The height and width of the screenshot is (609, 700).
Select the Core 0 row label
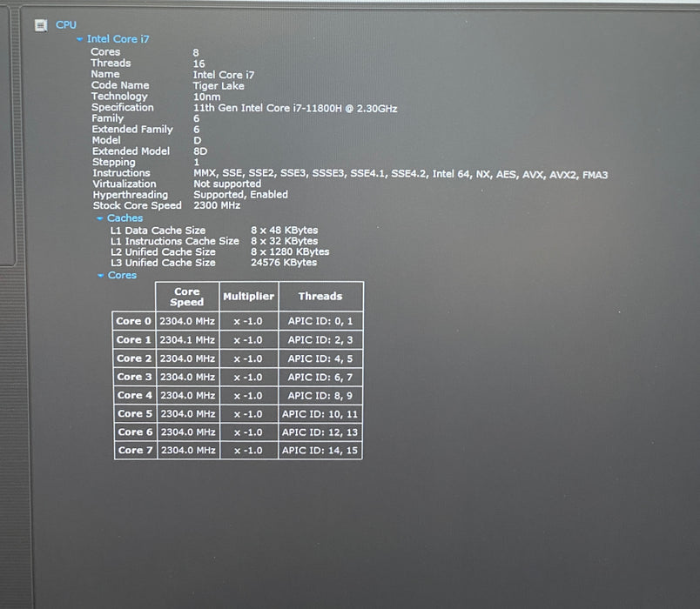click(x=134, y=321)
